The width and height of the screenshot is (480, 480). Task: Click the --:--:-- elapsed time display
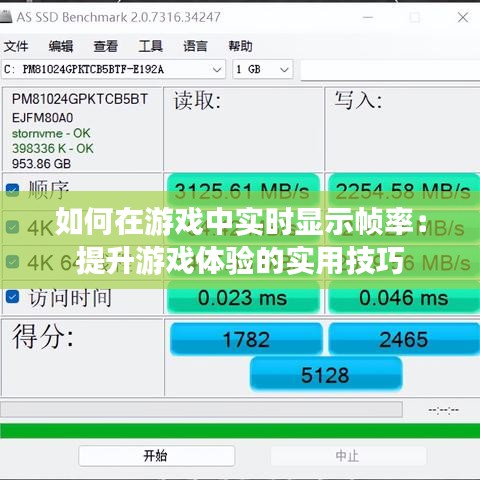(444, 410)
